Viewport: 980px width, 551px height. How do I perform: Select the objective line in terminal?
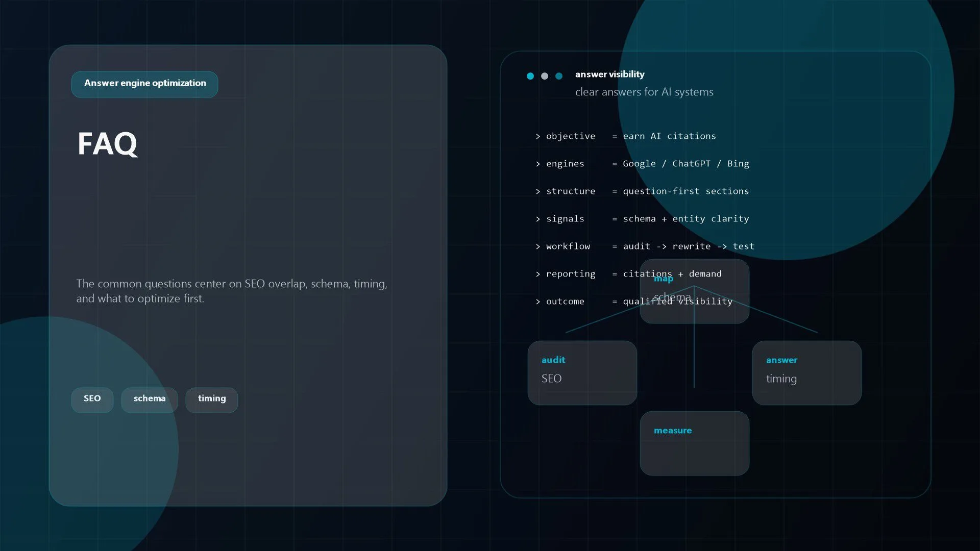click(626, 136)
